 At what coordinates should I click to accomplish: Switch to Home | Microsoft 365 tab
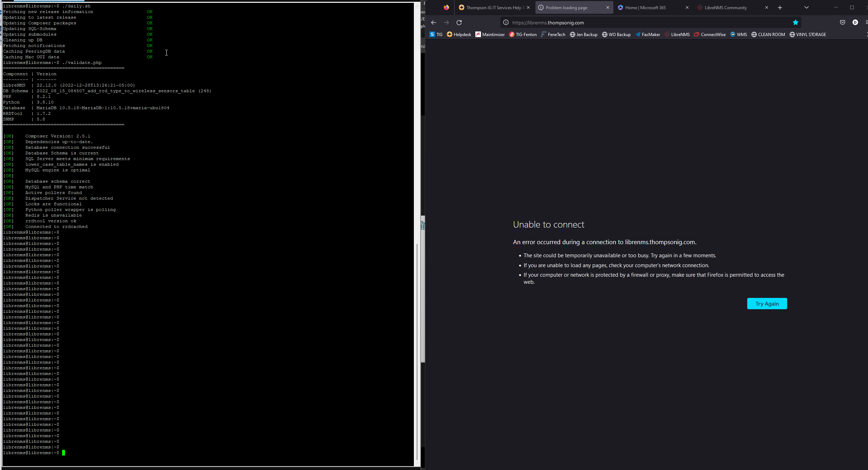tap(645, 7)
